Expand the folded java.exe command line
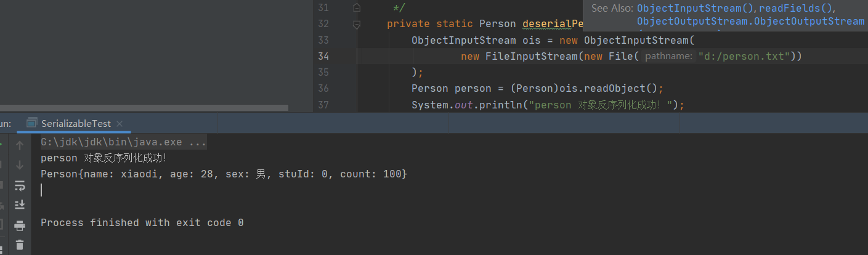The height and width of the screenshot is (255, 868). 123,142
